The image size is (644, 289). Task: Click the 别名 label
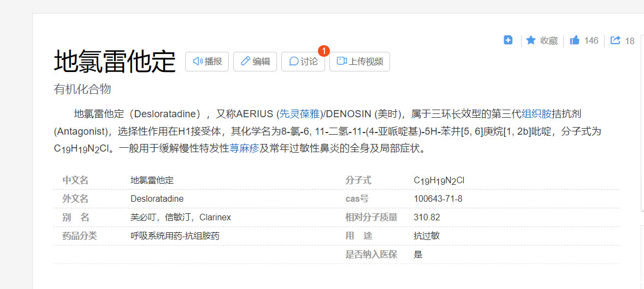[x=75, y=217]
